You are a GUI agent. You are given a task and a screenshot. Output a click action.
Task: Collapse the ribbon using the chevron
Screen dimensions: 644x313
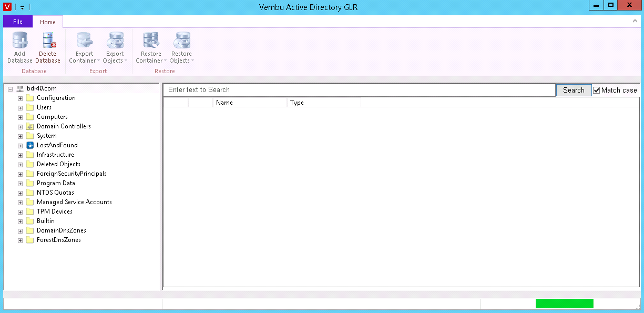coord(635,21)
